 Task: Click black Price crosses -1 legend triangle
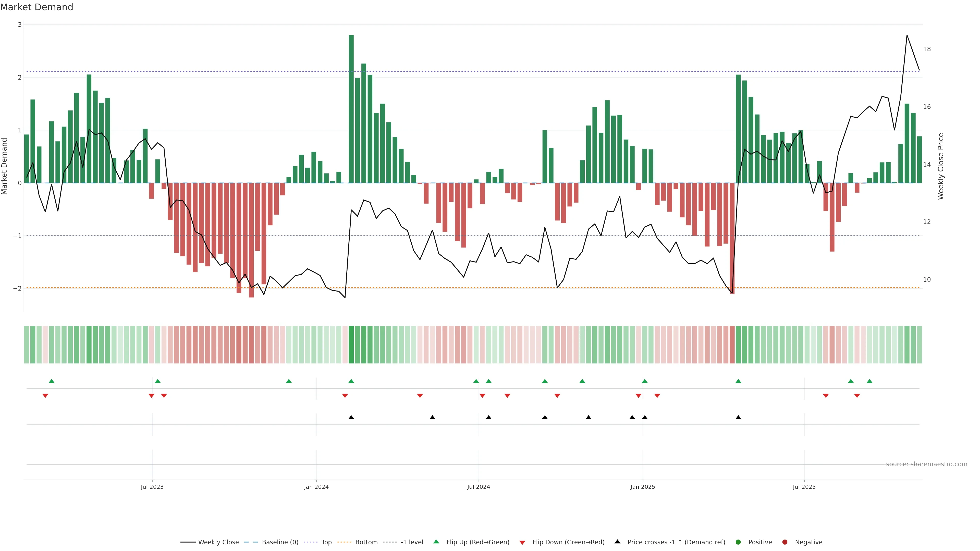(x=617, y=542)
